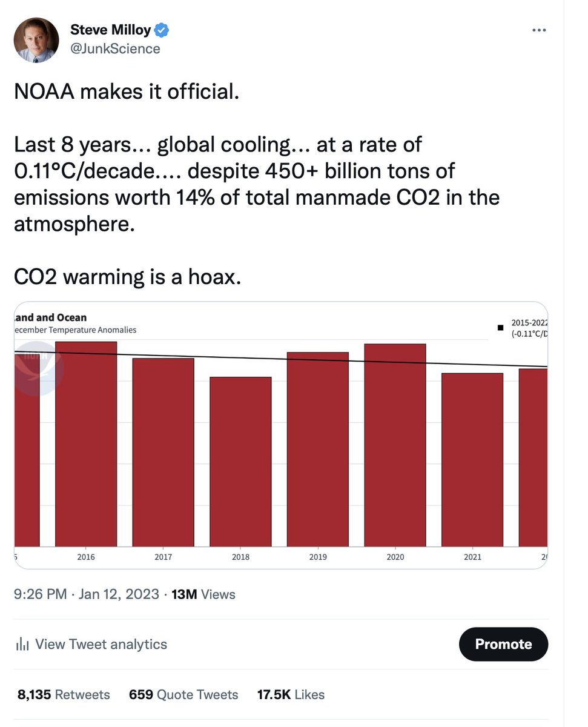
Task: Open View Tweet analytics
Action: [101, 644]
